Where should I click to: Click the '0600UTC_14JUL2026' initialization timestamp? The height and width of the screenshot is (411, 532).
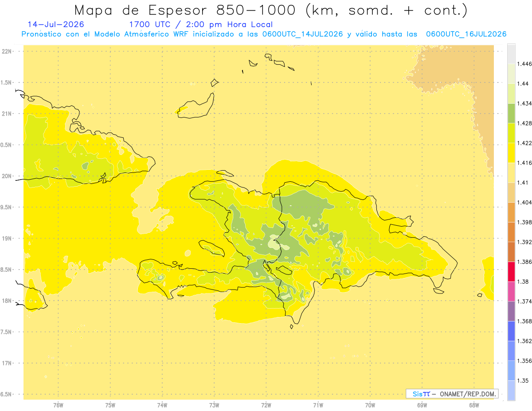[302, 34]
